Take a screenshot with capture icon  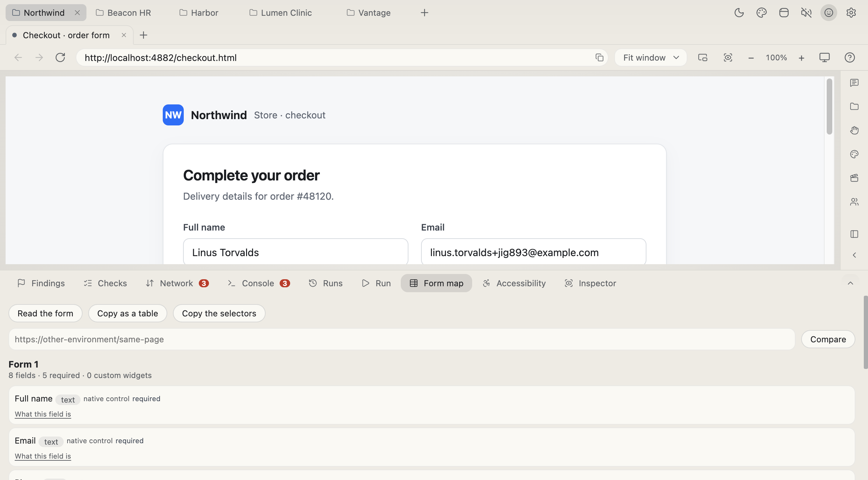pyautogui.click(x=728, y=57)
